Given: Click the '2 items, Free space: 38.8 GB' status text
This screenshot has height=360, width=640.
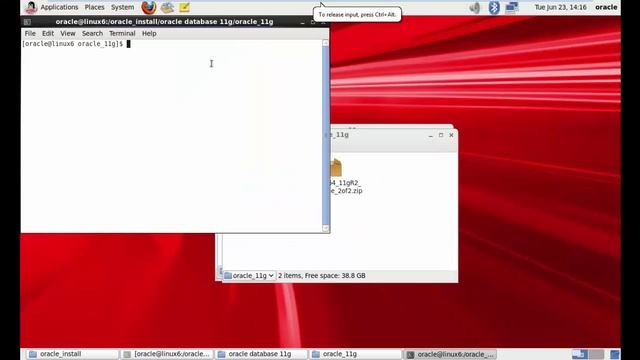Looking at the screenshot, I should (x=322, y=276).
